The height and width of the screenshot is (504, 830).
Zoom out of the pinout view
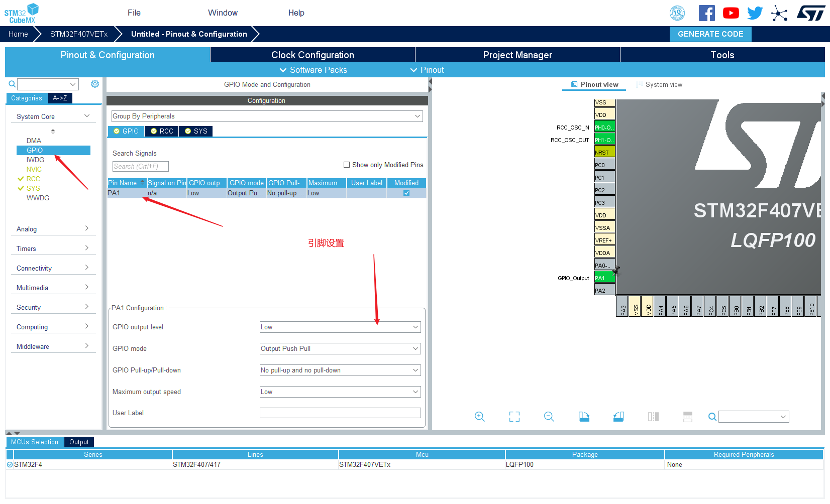(x=549, y=417)
